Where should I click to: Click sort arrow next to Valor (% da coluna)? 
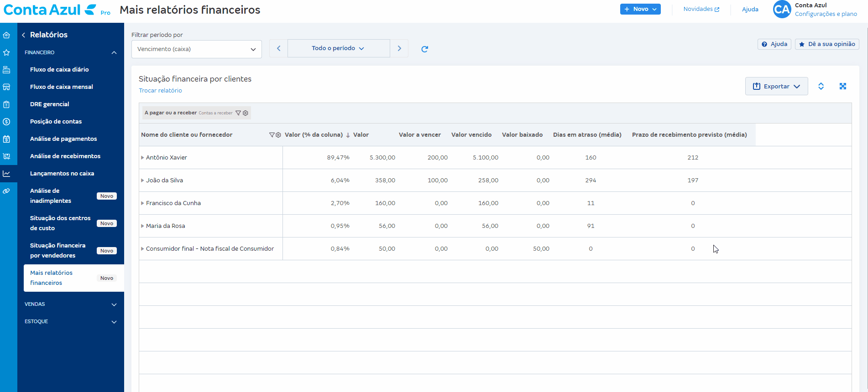pyautogui.click(x=348, y=135)
